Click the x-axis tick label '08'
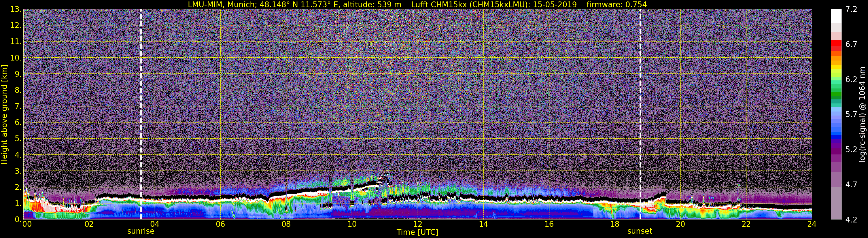The width and height of the screenshot is (868, 238). 286,224
